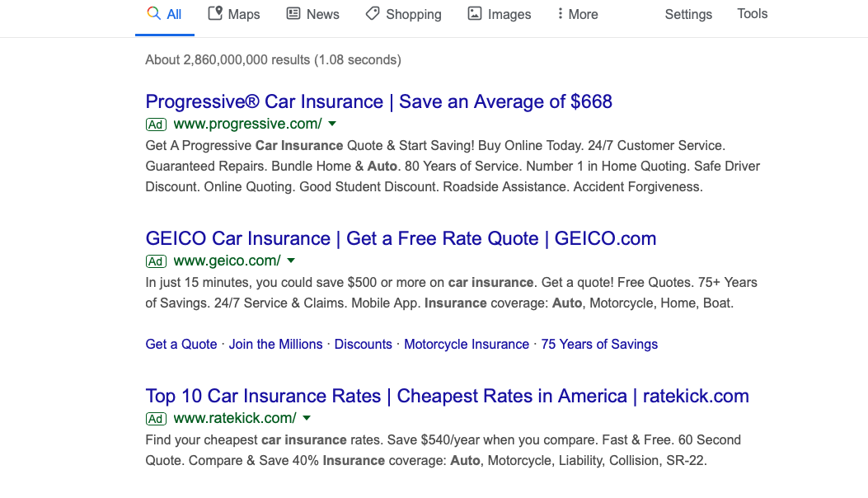Click the Ad badge beside progressive.com
Viewport: 868px width, 498px height.
156,124
